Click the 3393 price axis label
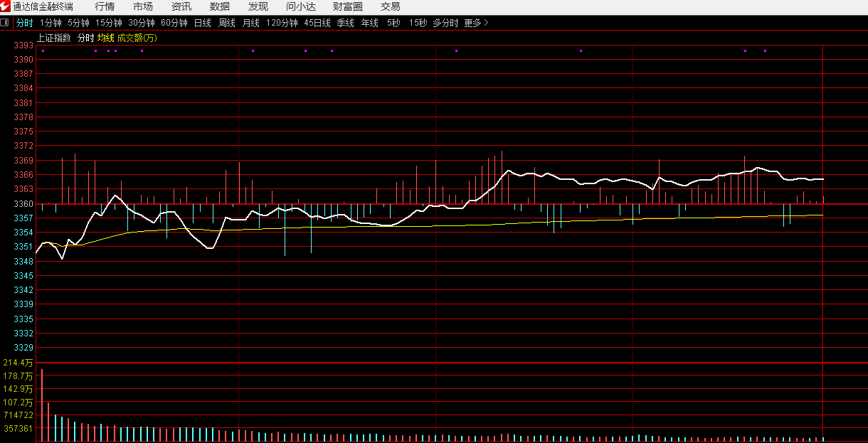The image size is (868, 443). (x=23, y=45)
